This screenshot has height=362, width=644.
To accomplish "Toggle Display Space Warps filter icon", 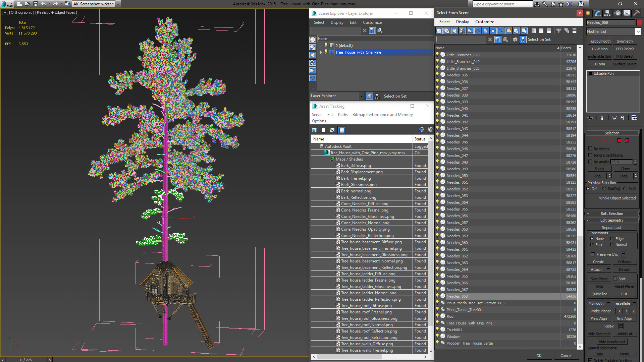I will pos(478,31).
